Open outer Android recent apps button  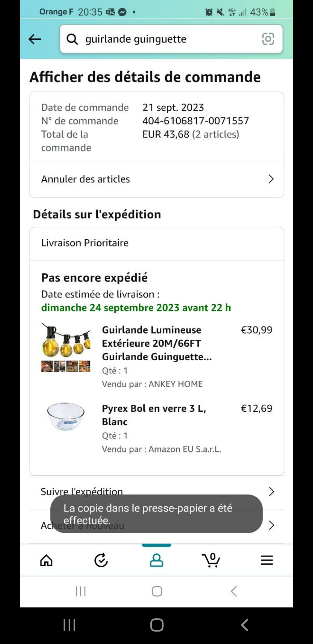(x=70, y=625)
